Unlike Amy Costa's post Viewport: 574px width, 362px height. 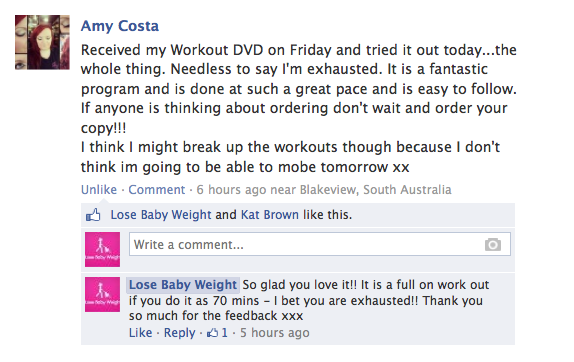click(99, 190)
